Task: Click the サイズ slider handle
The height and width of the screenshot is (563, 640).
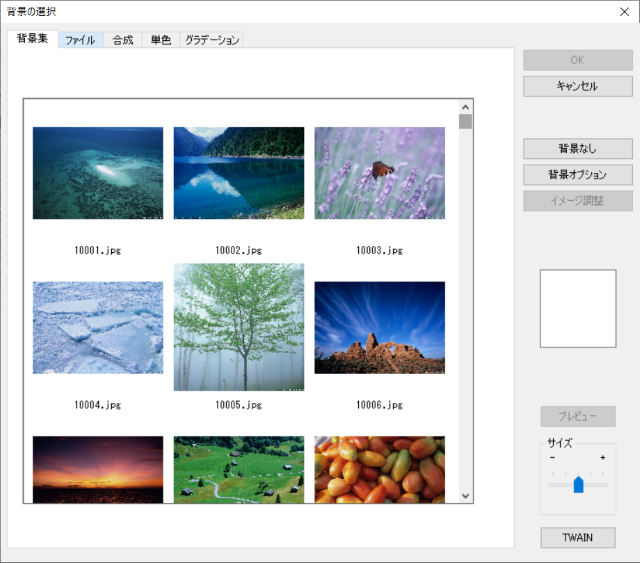Action: 578,484
